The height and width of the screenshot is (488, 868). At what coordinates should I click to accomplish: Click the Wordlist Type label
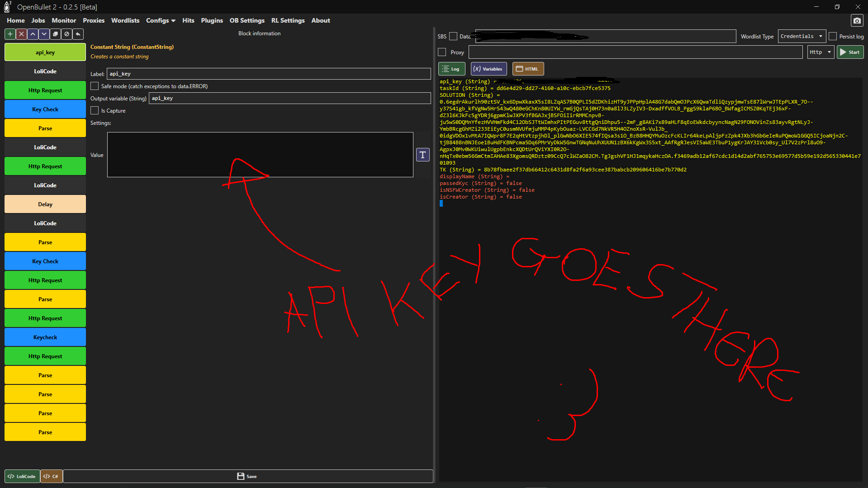[x=757, y=37]
